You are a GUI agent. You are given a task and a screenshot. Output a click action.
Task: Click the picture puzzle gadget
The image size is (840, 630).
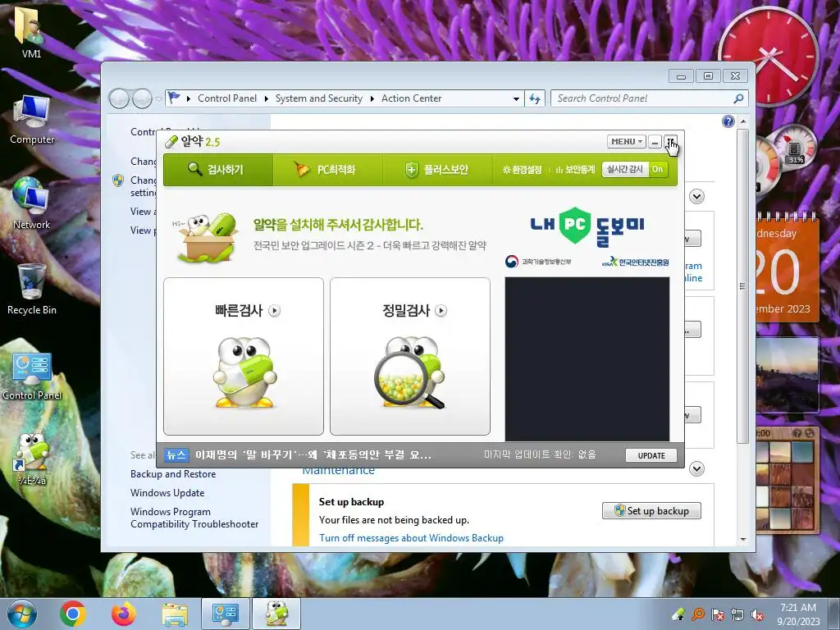click(787, 479)
